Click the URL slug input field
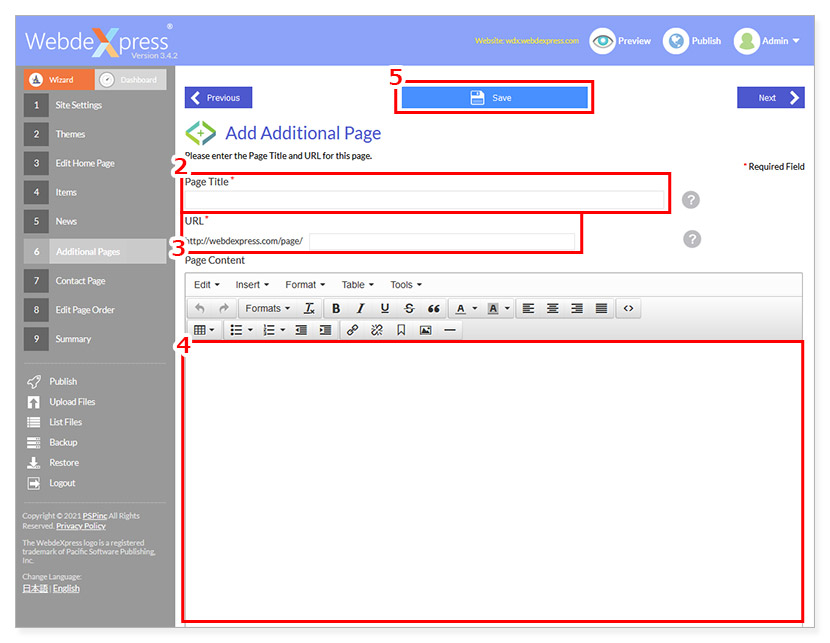The image size is (830, 643). click(442, 241)
